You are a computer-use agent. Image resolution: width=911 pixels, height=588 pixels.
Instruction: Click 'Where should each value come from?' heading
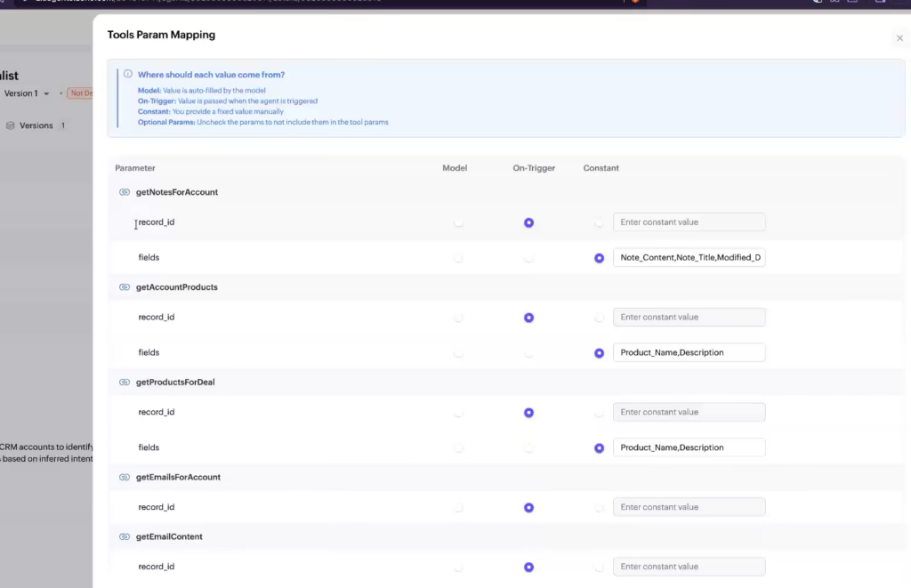(x=211, y=75)
